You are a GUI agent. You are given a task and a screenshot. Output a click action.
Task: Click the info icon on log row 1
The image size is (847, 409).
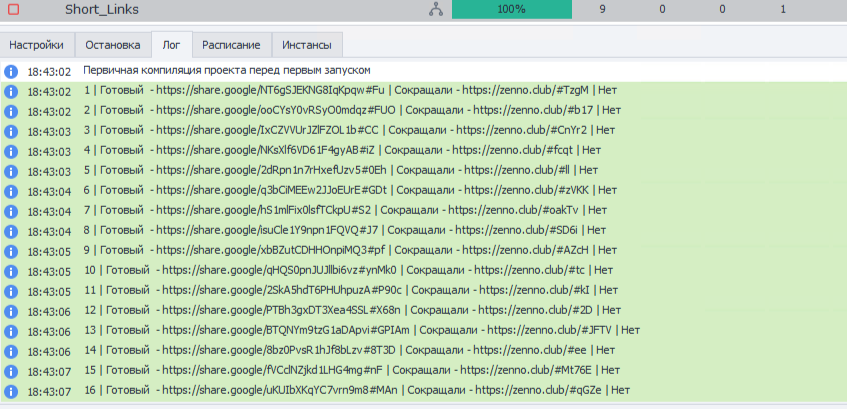click(11, 91)
